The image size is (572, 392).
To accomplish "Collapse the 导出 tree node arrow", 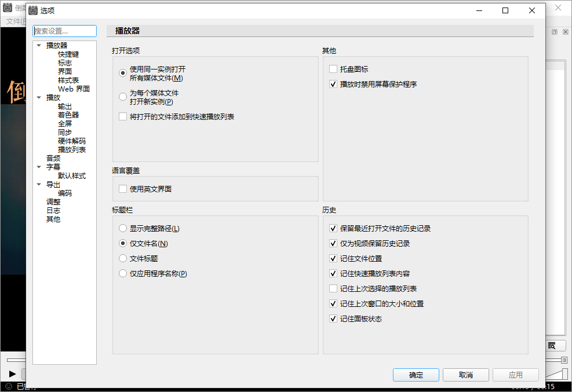I will pos(39,184).
